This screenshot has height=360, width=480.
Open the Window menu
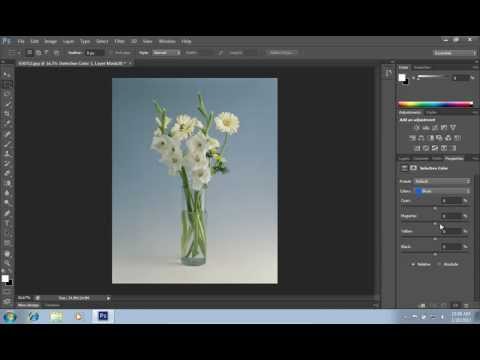point(167,41)
